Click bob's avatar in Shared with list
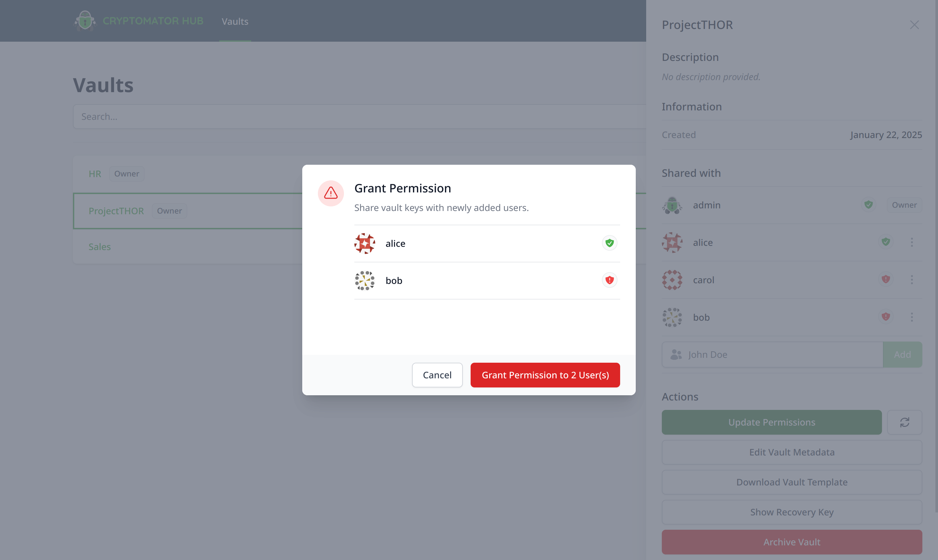938x560 pixels. 672,317
